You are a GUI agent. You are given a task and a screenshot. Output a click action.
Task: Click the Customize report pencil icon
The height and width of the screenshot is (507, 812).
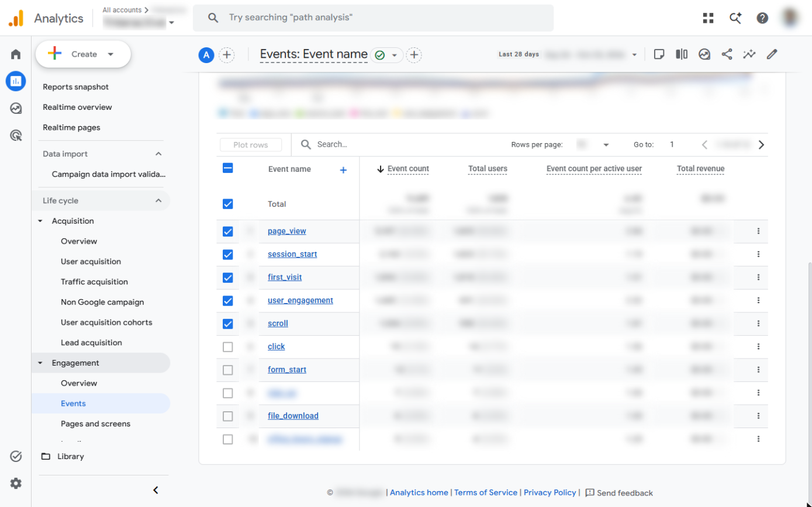(x=772, y=54)
